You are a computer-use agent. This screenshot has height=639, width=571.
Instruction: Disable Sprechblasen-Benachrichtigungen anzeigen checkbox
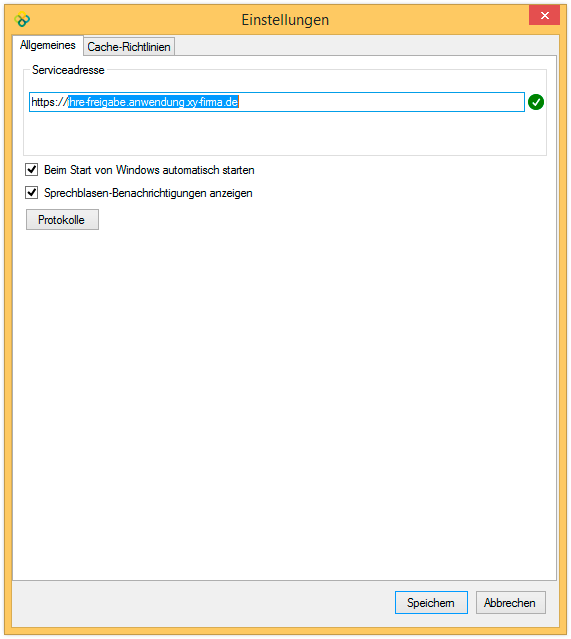point(32,192)
